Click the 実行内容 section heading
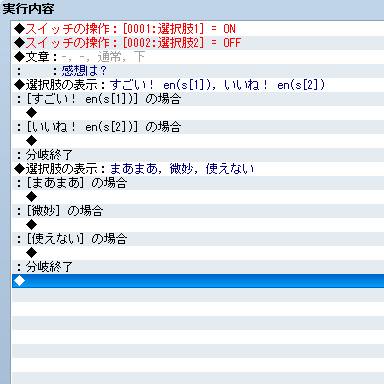 coord(28,9)
